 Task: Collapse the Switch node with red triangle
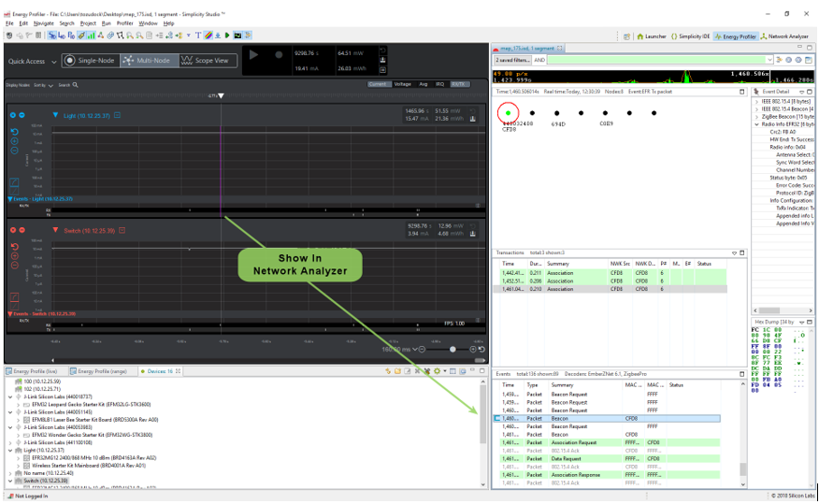(x=55, y=230)
